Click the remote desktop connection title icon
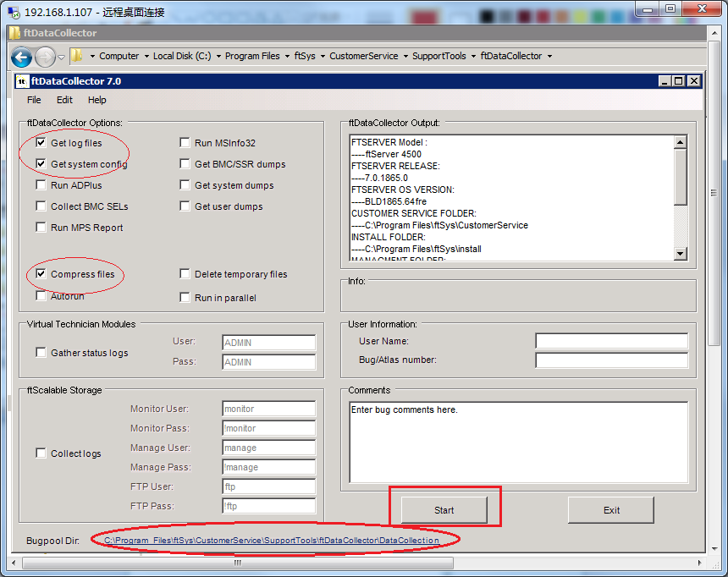Viewport: 728px width, 577px height. pos(14,12)
